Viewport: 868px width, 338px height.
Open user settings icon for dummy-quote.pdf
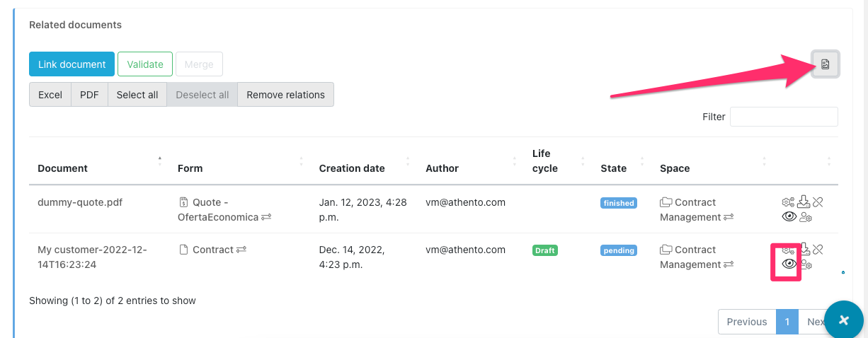coord(806,217)
